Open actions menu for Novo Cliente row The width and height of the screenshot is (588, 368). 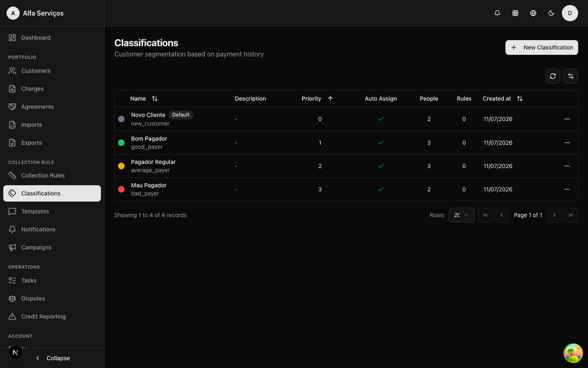567,119
